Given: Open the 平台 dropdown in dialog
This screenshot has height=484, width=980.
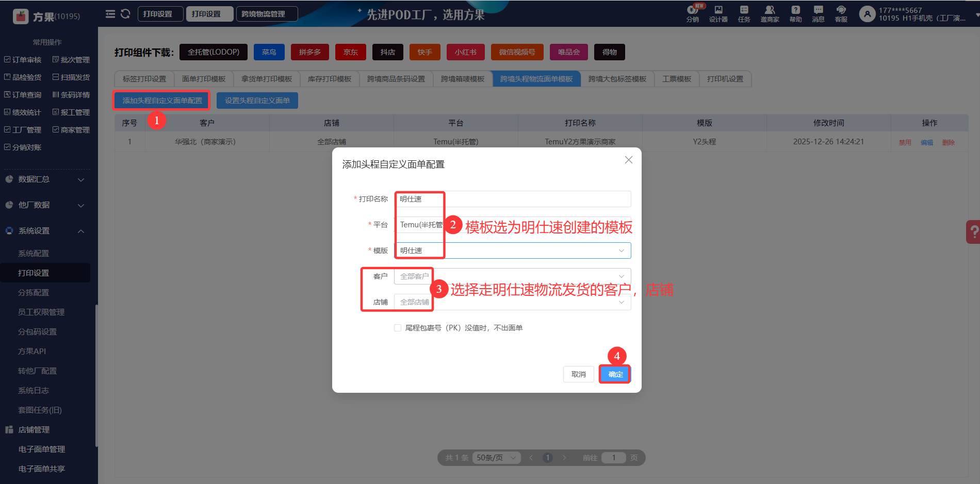Looking at the screenshot, I should (x=513, y=225).
